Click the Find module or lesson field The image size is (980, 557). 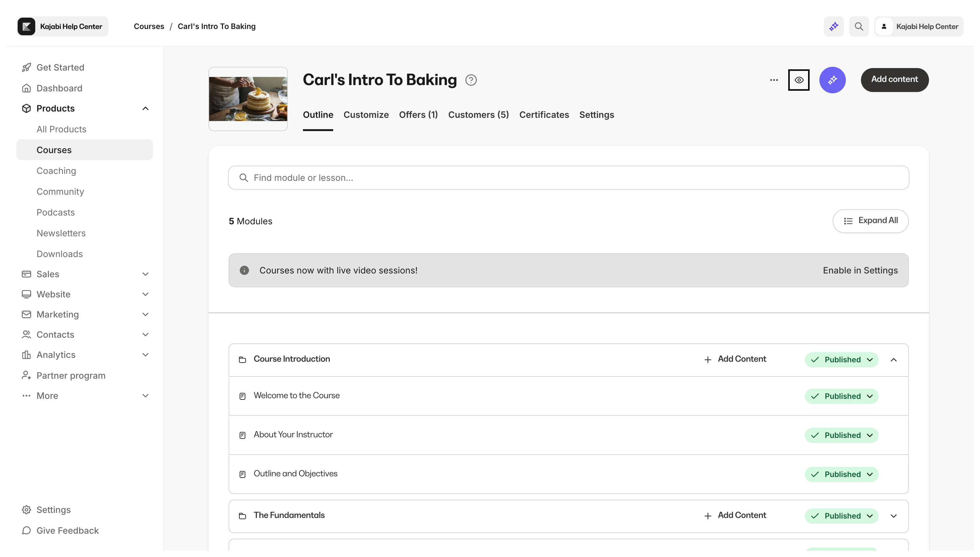(x=568, y=177)
